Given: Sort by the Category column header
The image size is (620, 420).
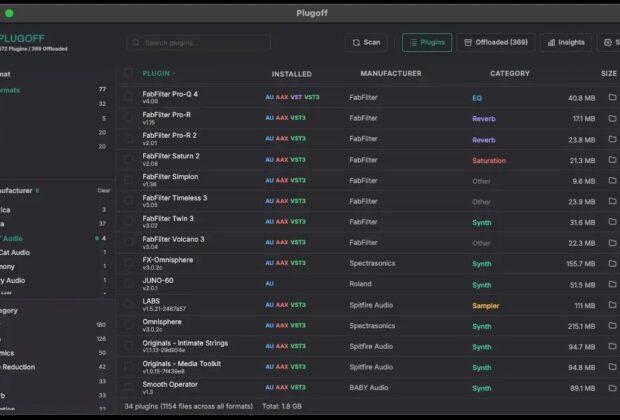Looking at the screenshot, I should tap(509, 73).
